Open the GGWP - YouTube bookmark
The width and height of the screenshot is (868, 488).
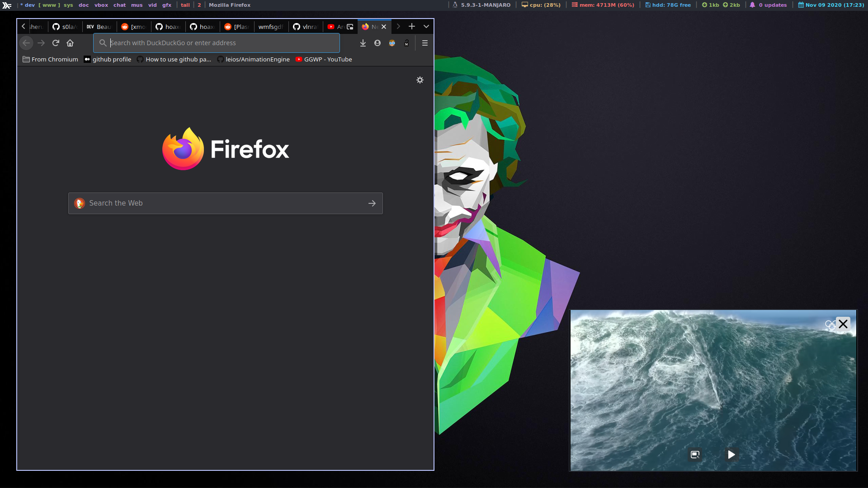[324, 59]
